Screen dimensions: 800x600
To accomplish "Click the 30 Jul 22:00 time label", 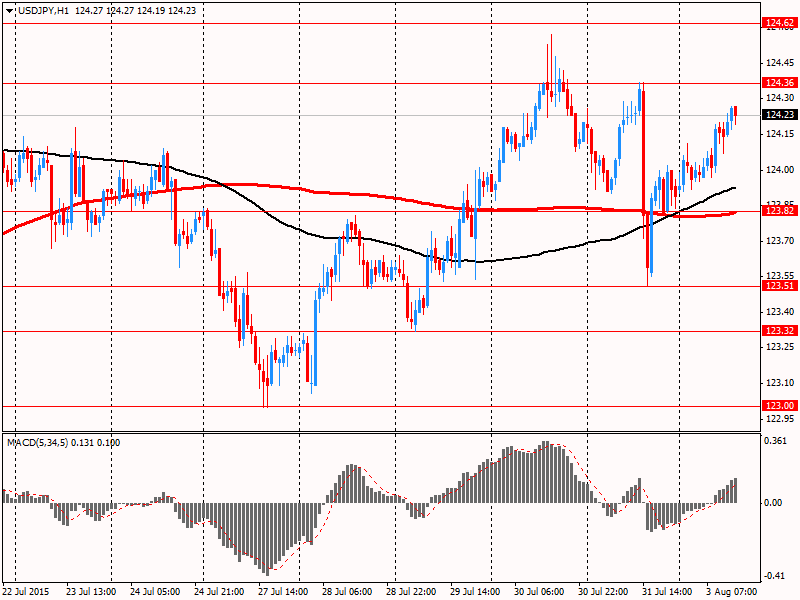I will click(603, 592).
